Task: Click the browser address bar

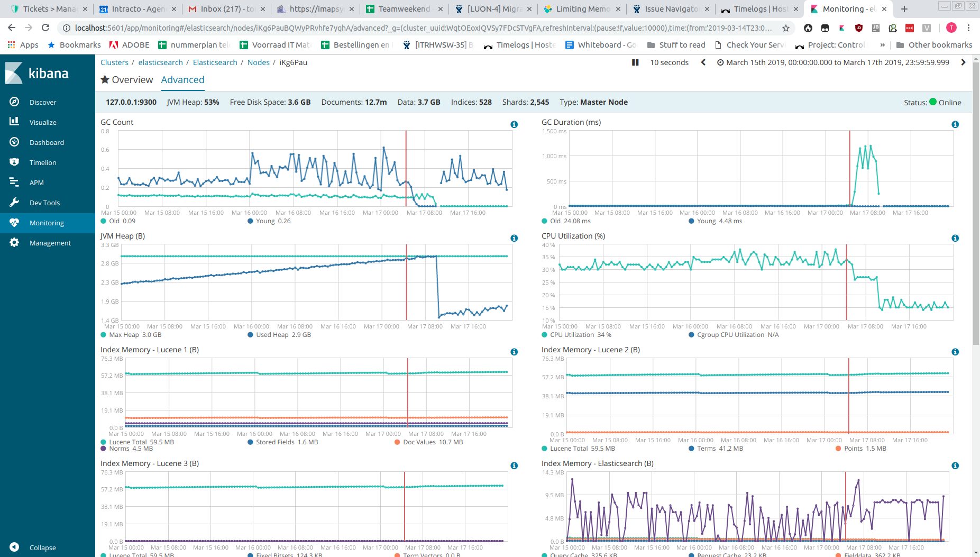Action: coord(423,28)
